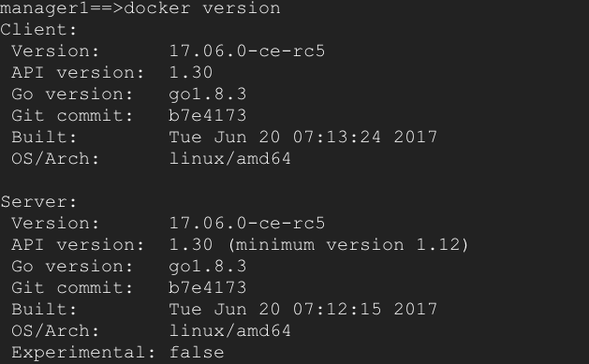Click the client Go version go1.8.3
This screenshot has height=364, width=589.
click(x=208, y=95)
